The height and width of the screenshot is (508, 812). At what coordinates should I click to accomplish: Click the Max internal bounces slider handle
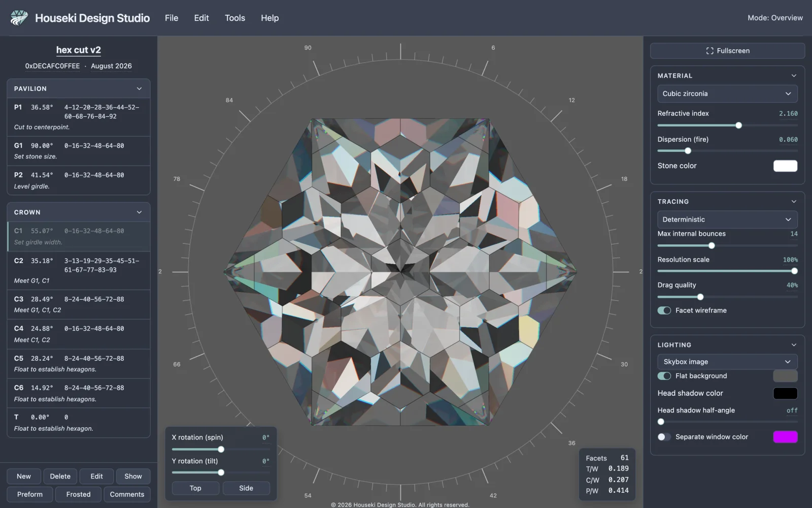(x=712, y=246)
